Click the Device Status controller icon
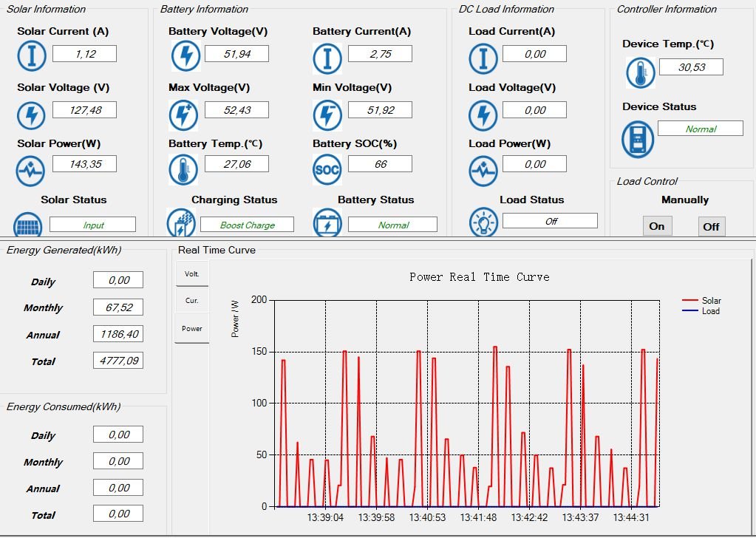Image resolution: width=756 pixels, height=538 pixels. click(x=638, y=140)
